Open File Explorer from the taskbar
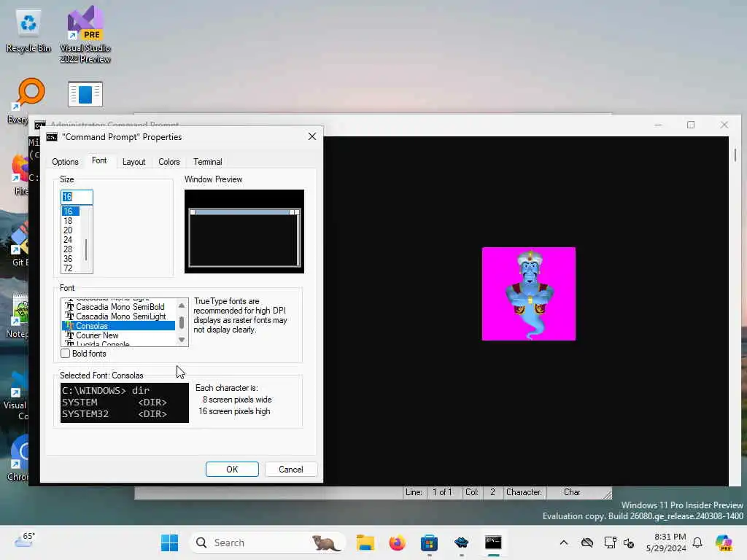 click(365, 542)
